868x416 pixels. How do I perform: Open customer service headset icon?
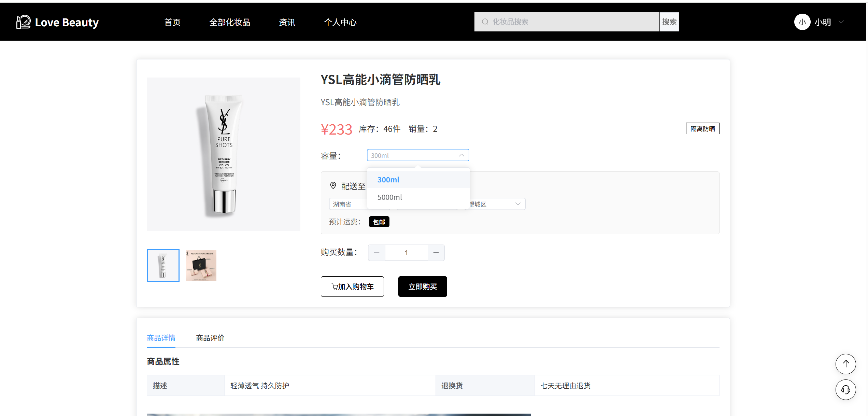845,390
